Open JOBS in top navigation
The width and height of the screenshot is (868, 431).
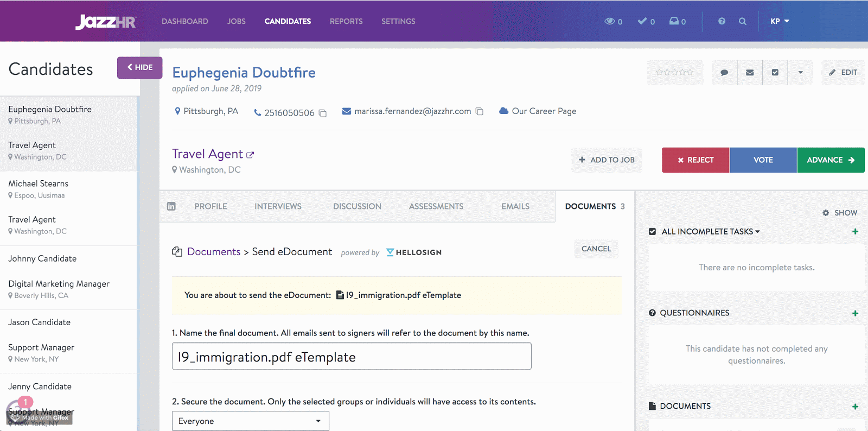pos(237,21)
